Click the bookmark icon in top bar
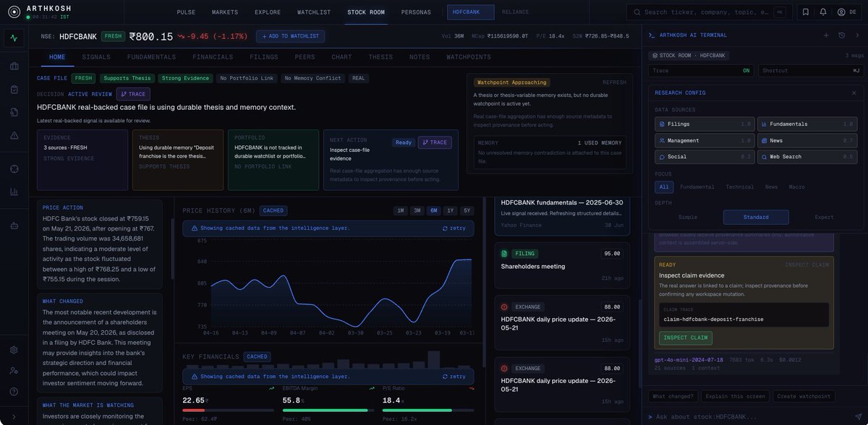Image resolution: width=868 pixels, height=425 pixels. pyautogui.click(x=805, y=12)
